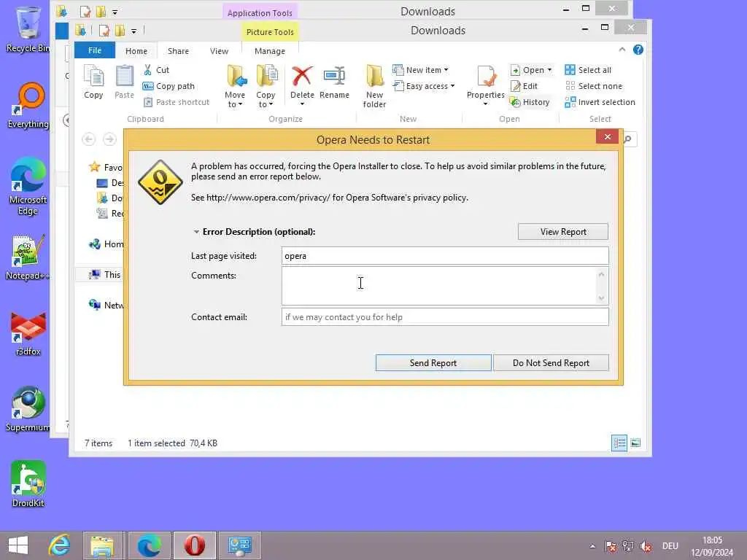Image resolution: width=747 pixels, height=560 pixels.
Task: Launch Internet Explorer from the taskbar
Action: click(60, 545)
